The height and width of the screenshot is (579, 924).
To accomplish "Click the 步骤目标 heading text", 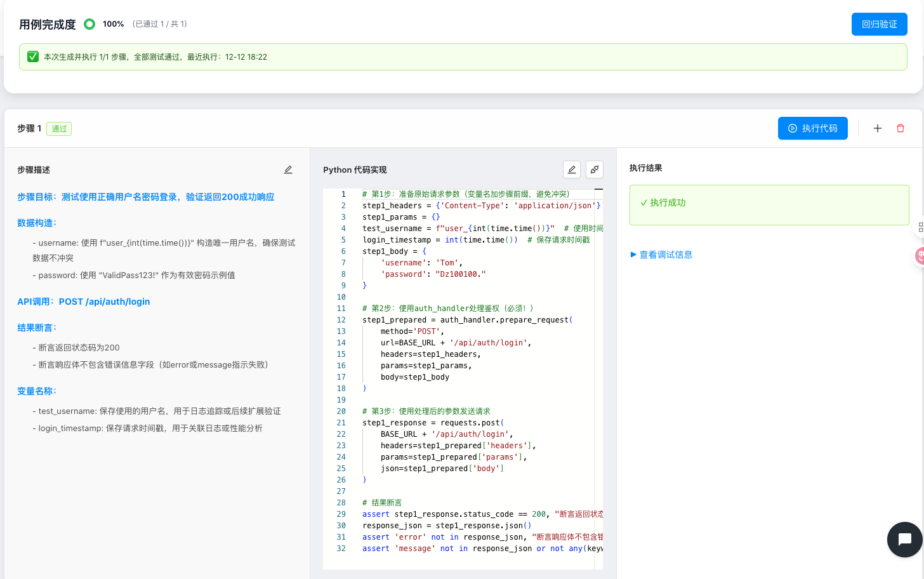I will (x=146, y=197).
